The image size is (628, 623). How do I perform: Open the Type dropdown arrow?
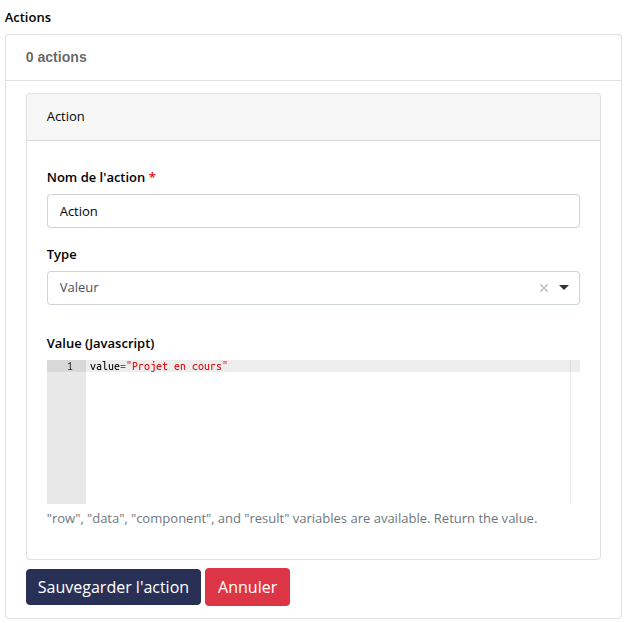tap(564, 288)
